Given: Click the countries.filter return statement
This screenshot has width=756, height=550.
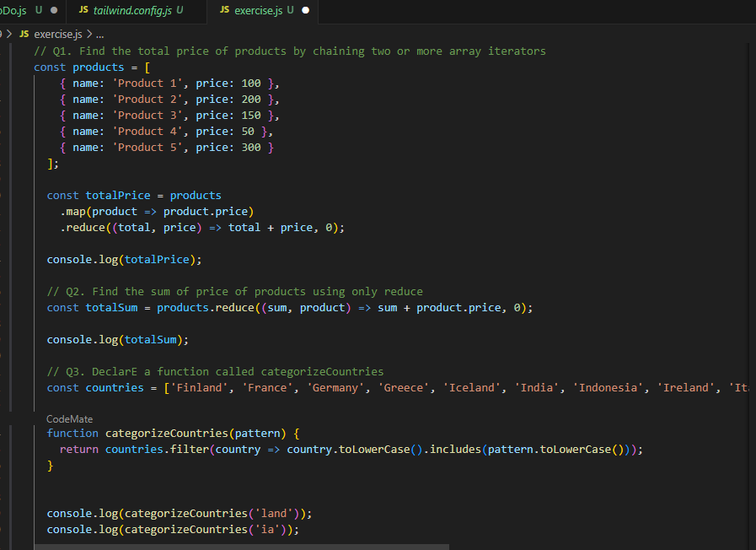Looking at the screenshot, I should 351,449.
